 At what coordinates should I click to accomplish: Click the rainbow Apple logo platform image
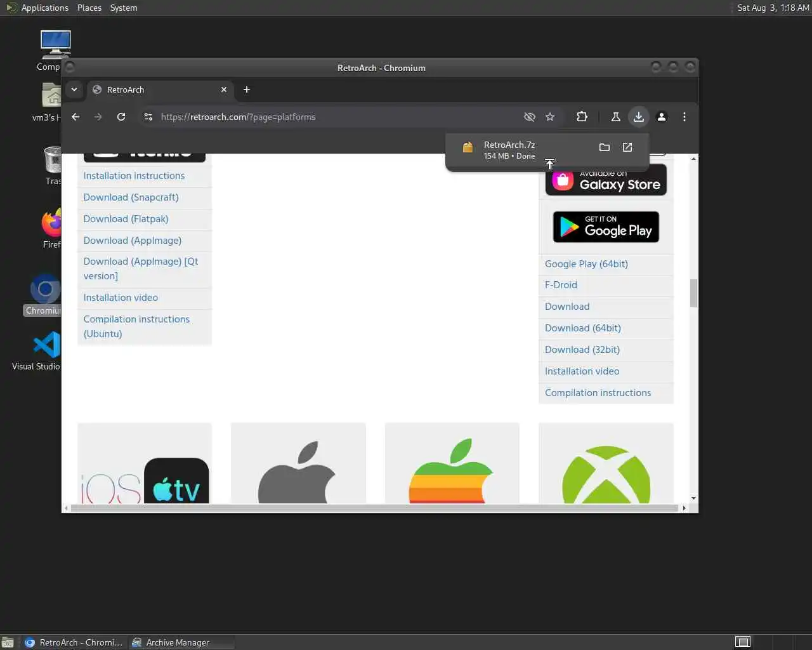[x=452, y=463]
